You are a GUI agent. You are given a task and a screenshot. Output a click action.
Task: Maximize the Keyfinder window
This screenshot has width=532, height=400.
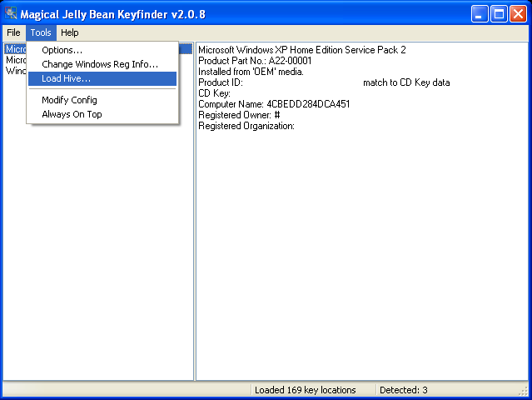pyautogui.click(x=499, y=13)
